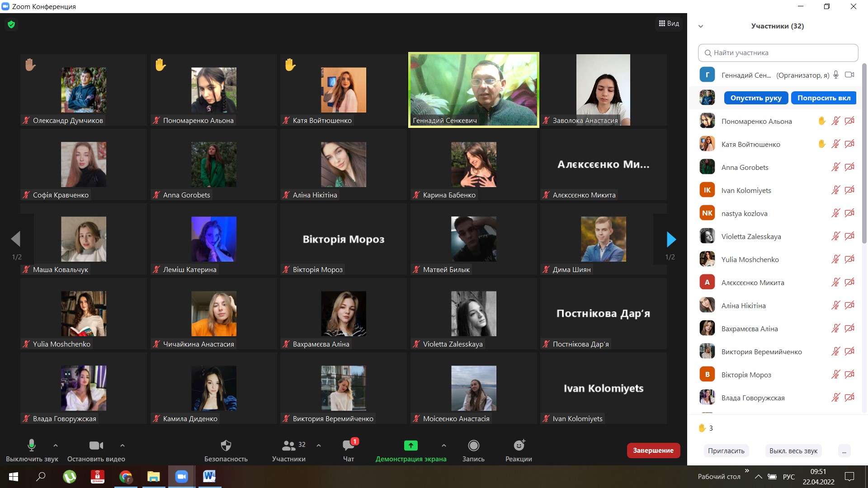868x488 pixels.
Task: Open the Вид view layout menu
Action: click(669, 23)
